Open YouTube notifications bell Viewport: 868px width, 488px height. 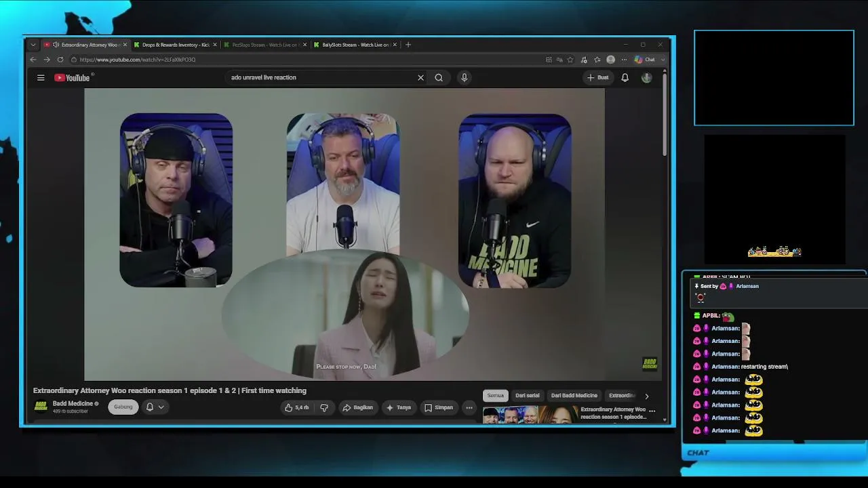point(625,77)
